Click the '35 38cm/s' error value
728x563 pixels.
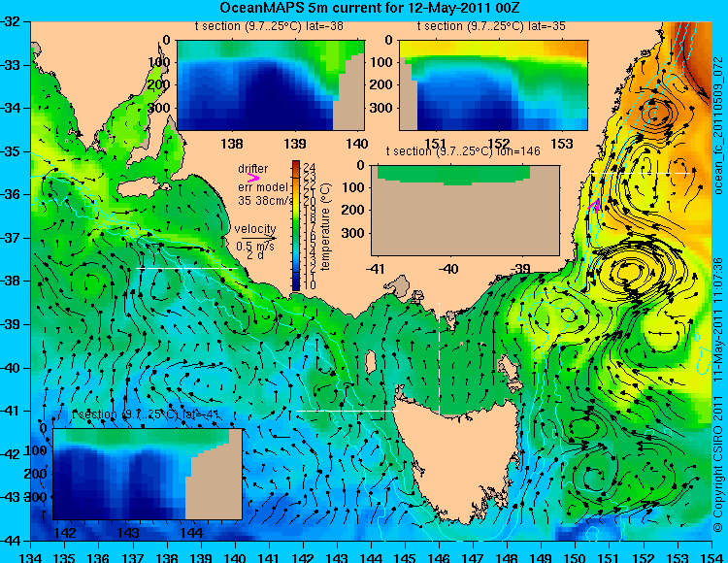click(266, 201)
